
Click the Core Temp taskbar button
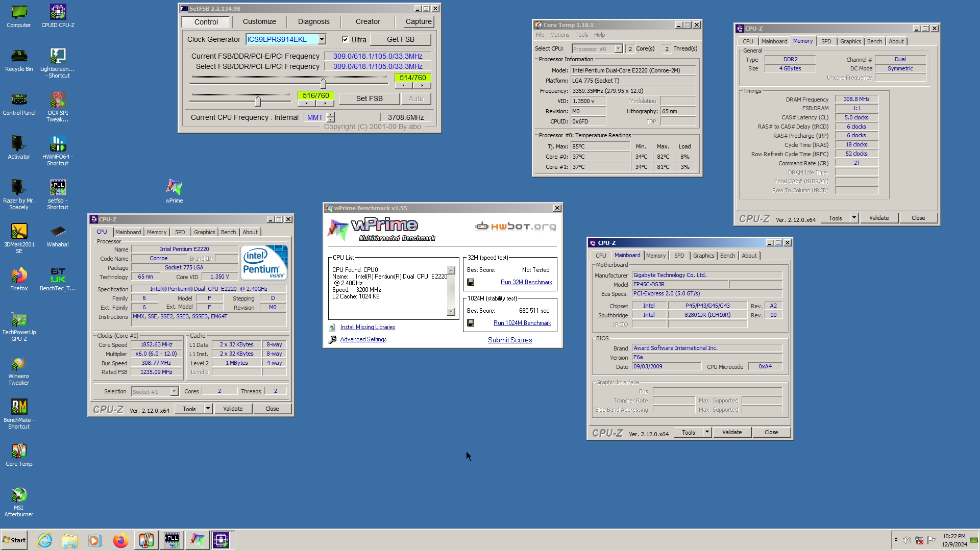(x=146, y=540)
